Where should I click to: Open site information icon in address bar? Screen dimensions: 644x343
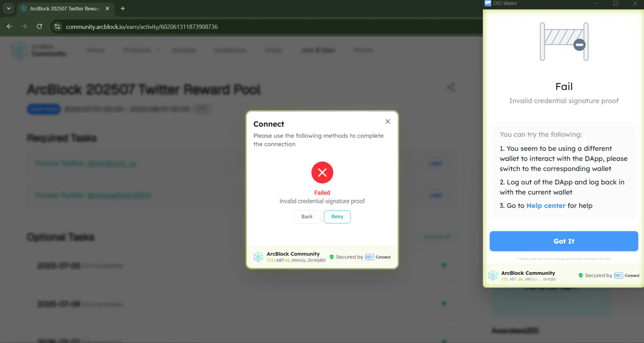point(58,27)
